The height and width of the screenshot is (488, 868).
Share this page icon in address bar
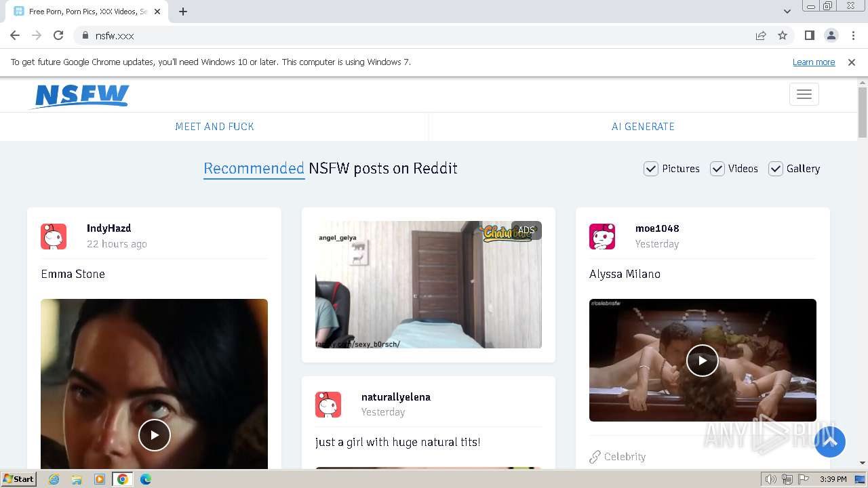761,35
